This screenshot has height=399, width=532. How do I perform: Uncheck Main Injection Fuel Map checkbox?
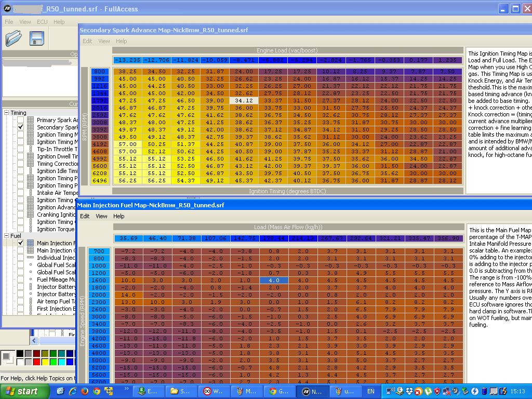pyautogui.click(x=21, y=243)
